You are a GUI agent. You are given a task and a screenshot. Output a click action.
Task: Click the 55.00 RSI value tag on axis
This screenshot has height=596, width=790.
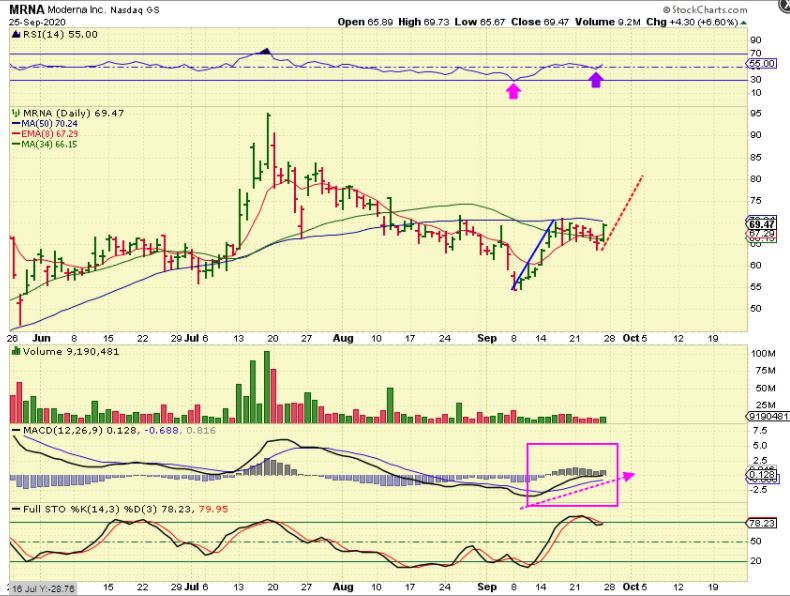(762, 64)
